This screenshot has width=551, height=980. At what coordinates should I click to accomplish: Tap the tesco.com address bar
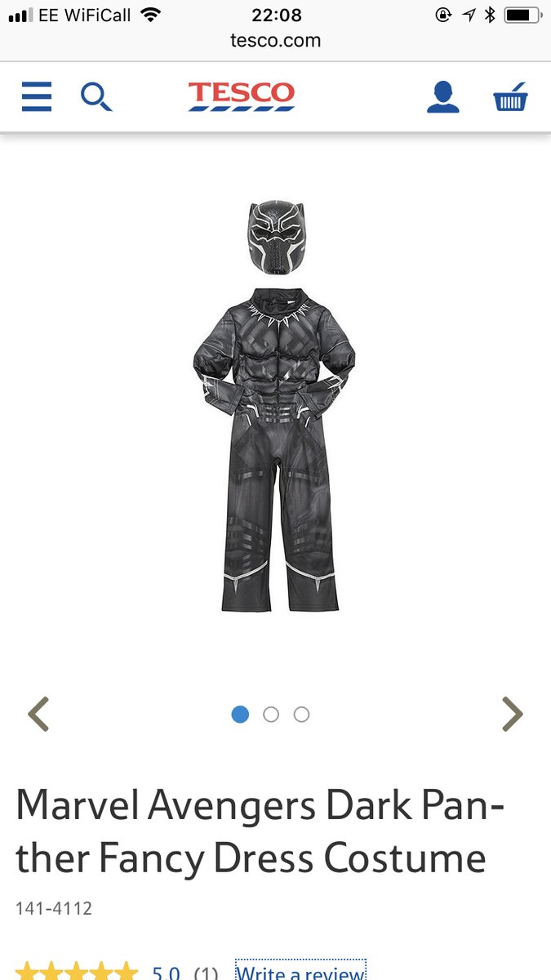coord(276,40)
